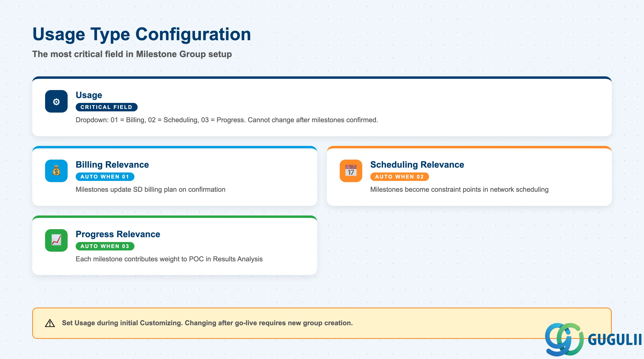644x359 pixels.
Task: Click the chart Progress Relevance icon
Action: tap(56, 240)
